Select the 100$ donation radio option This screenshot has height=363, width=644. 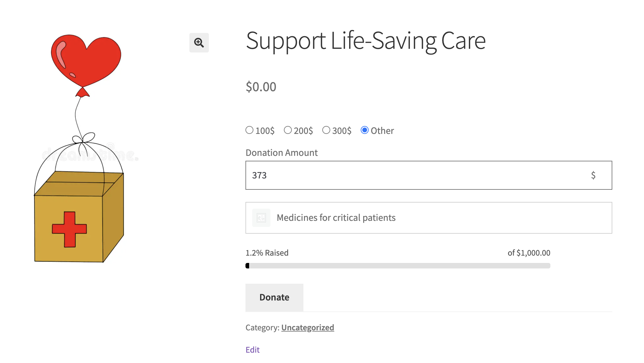[249, 130]
